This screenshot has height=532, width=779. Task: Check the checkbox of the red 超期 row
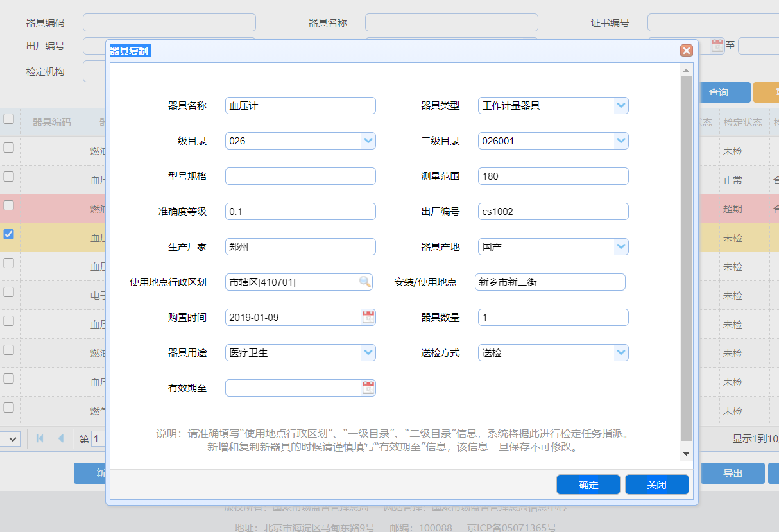coord(9,205)
